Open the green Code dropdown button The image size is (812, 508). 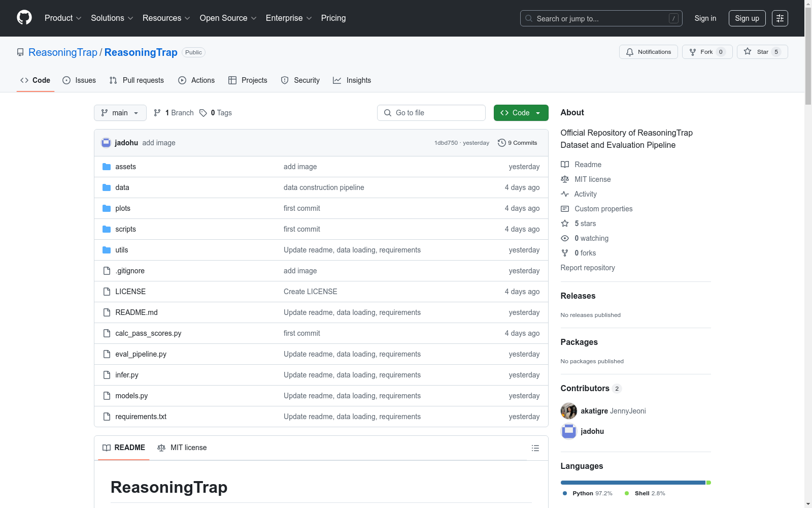point(521,113)
